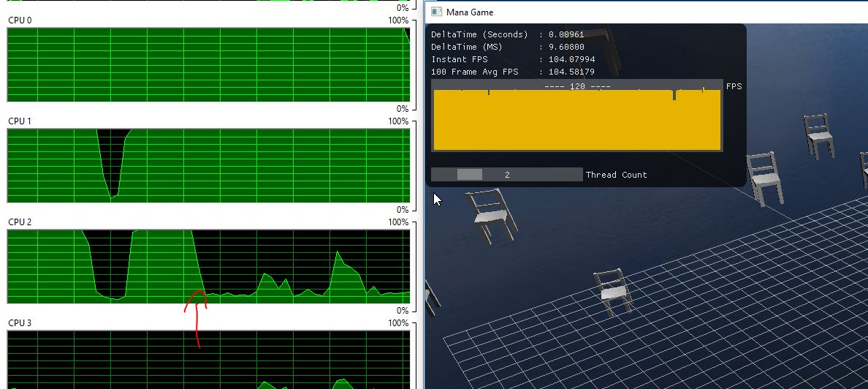Click the Mana Game window icon

click(437, 12)
